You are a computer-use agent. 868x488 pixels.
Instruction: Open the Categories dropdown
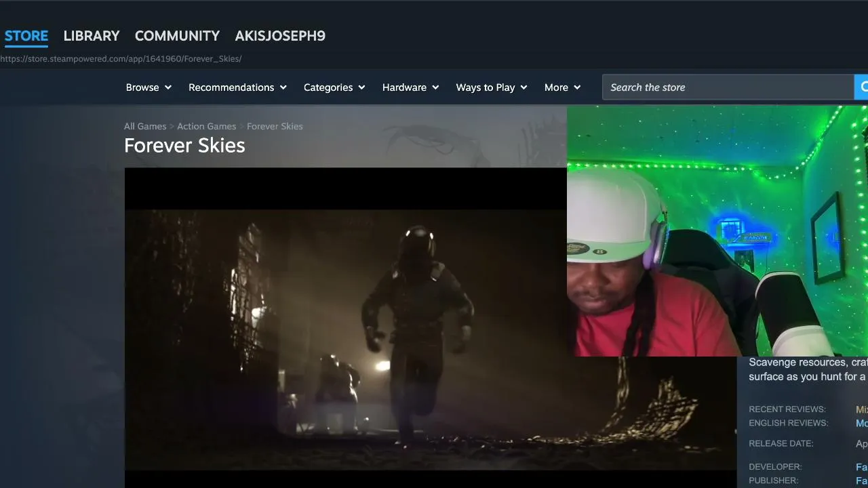334,87
